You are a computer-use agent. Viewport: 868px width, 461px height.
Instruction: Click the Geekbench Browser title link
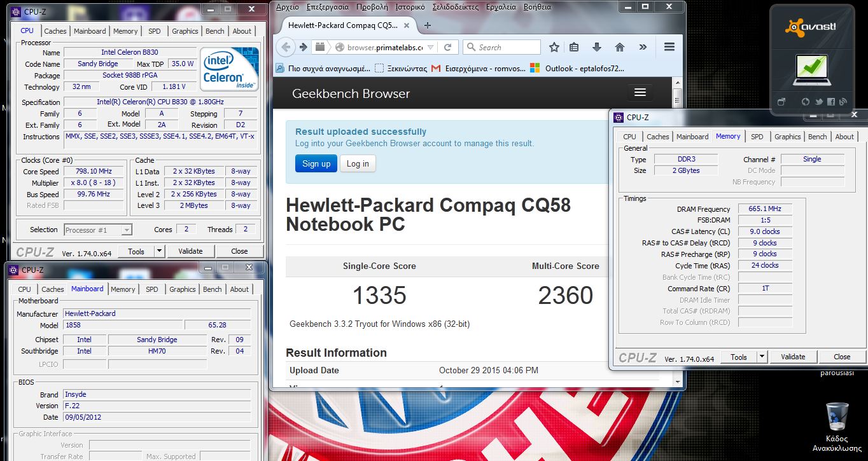tap(351, 93)
